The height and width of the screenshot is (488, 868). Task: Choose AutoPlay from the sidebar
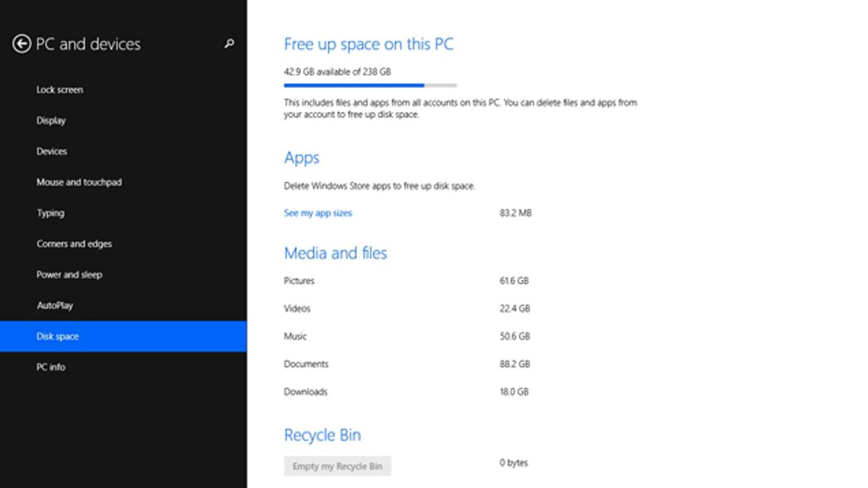tap(55, 305)
